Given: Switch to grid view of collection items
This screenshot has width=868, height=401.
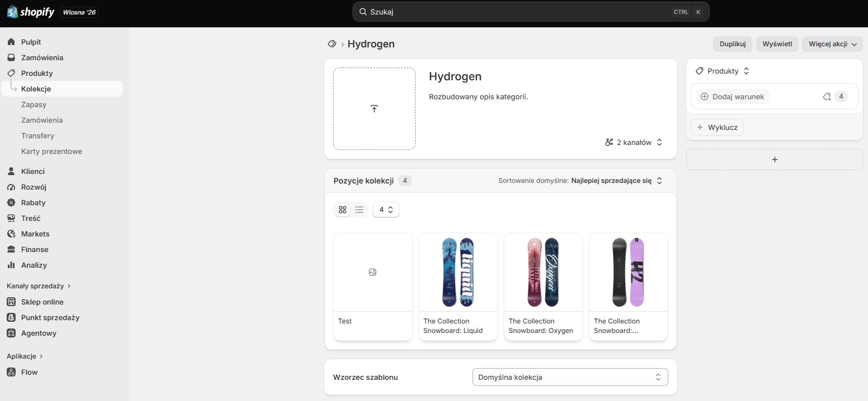Looking at the screenshot, I should (x=343, y=210).
